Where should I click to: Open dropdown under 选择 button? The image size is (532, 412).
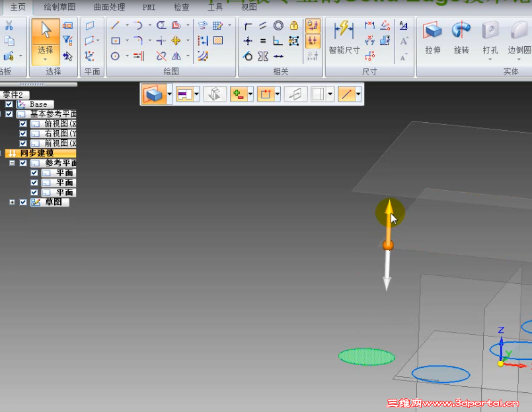coord(46,59)
